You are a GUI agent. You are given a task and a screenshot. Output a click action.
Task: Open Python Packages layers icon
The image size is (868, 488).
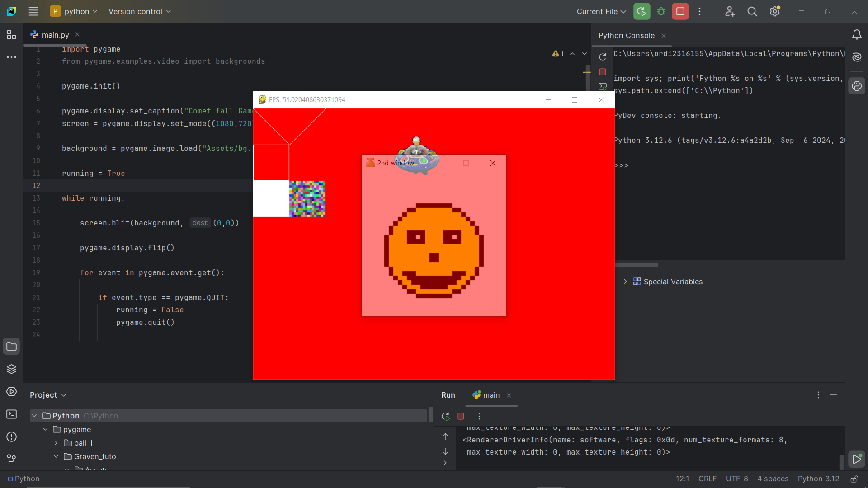[x=11, y=369]
